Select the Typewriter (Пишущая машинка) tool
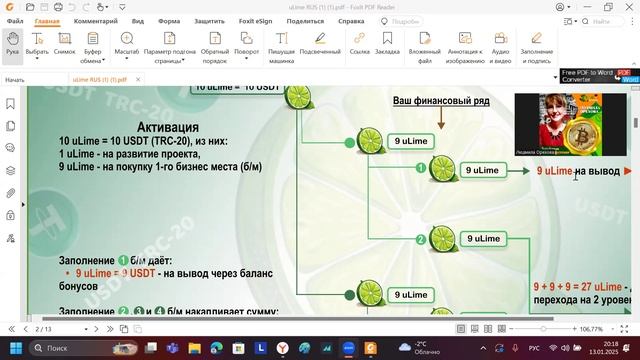Screen dimensions: 640x360 tap(281, 47)
